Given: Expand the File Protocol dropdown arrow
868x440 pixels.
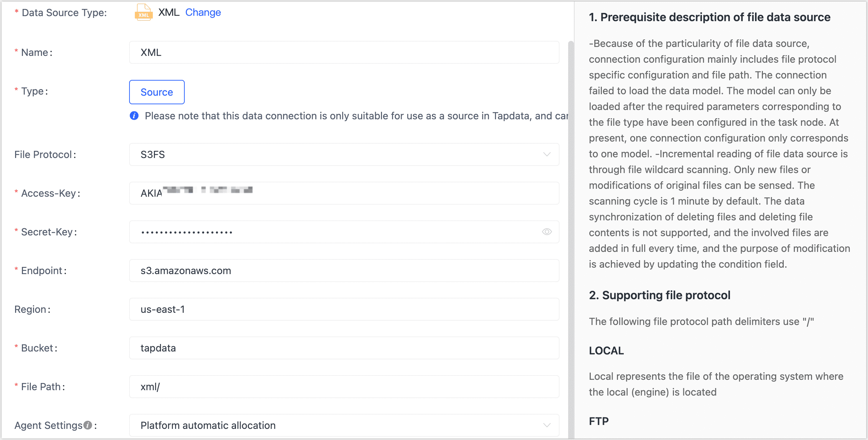Looking at the screenshot, I should coord(547,154).
